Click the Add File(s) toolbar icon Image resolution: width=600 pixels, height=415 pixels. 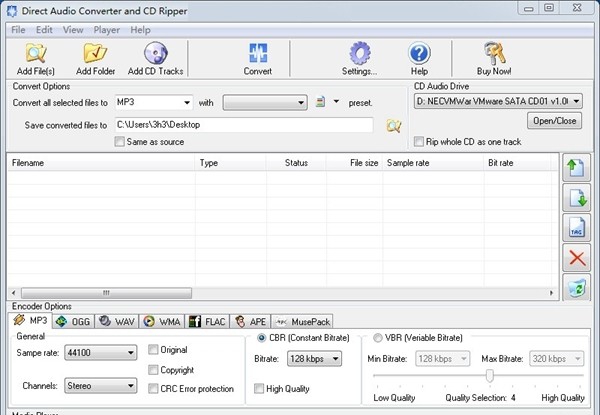coord(36,53)
